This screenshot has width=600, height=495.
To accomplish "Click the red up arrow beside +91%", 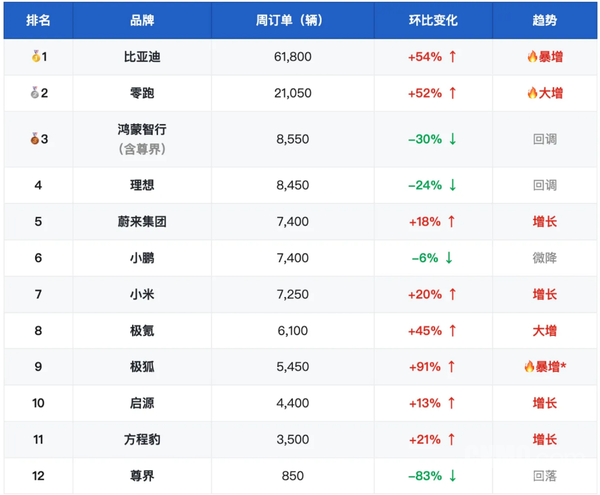I will coord(452,366).
